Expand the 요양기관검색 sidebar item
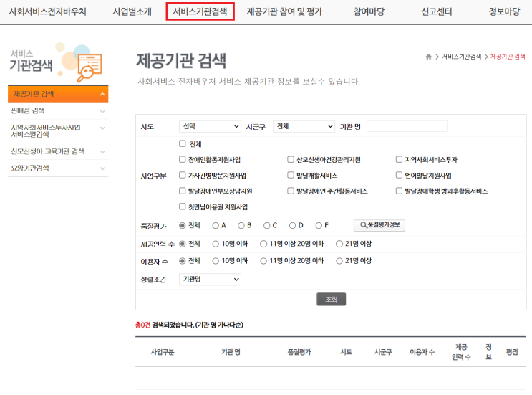 (58, 168)
